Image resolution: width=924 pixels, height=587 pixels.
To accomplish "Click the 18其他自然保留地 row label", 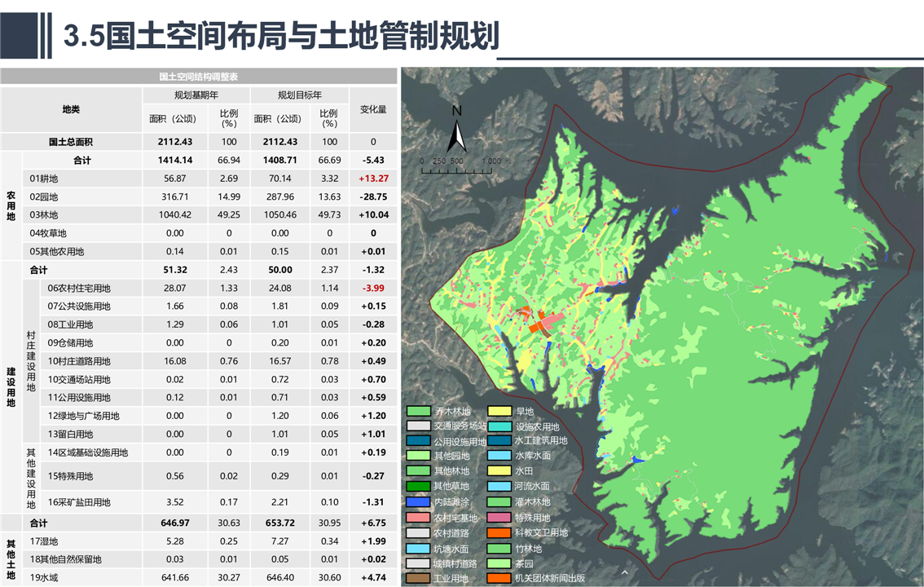I will pyautogui.click(x=66, y=559).
